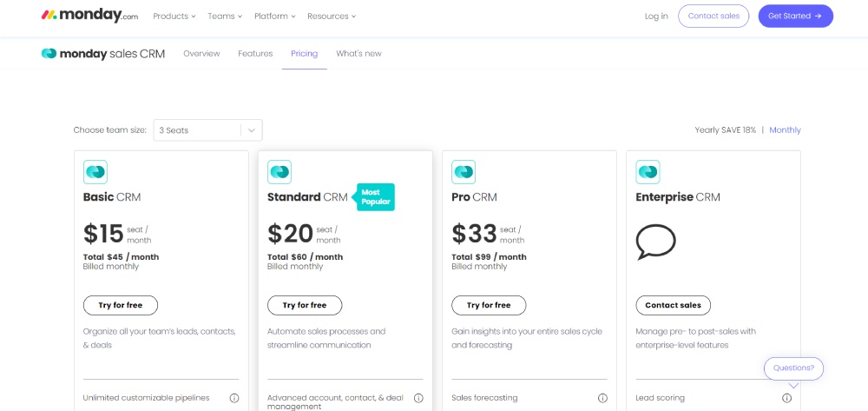Image resolution: width=868 pixels, height=411 pixels.
Task: Open the Questions? chat bubble
Action: click(794, 368)
